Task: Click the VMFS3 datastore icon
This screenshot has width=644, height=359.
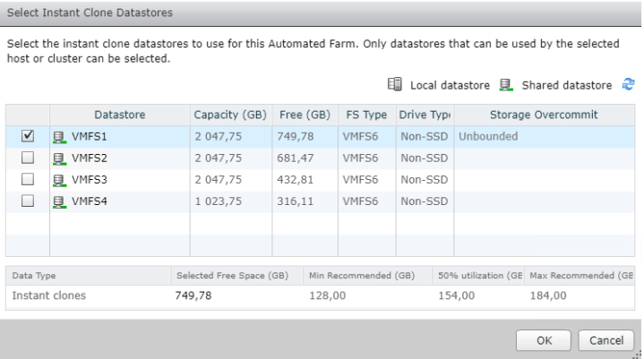Action: pos(60,178)
